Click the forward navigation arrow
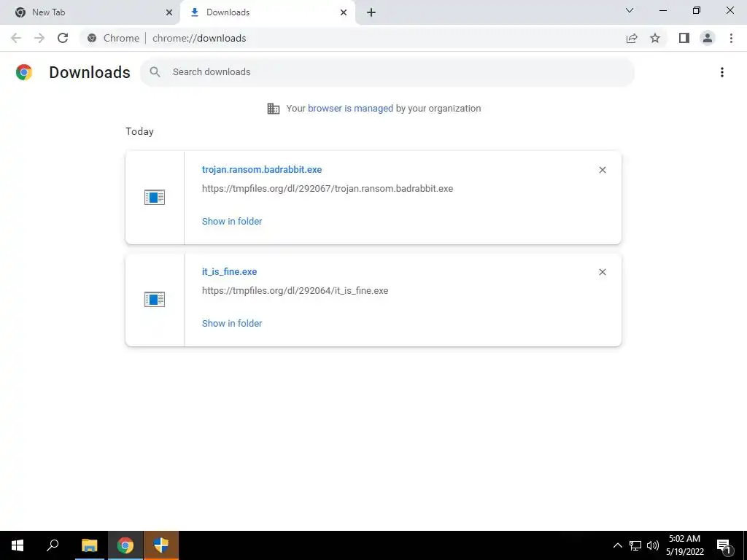 coord(39,38)
